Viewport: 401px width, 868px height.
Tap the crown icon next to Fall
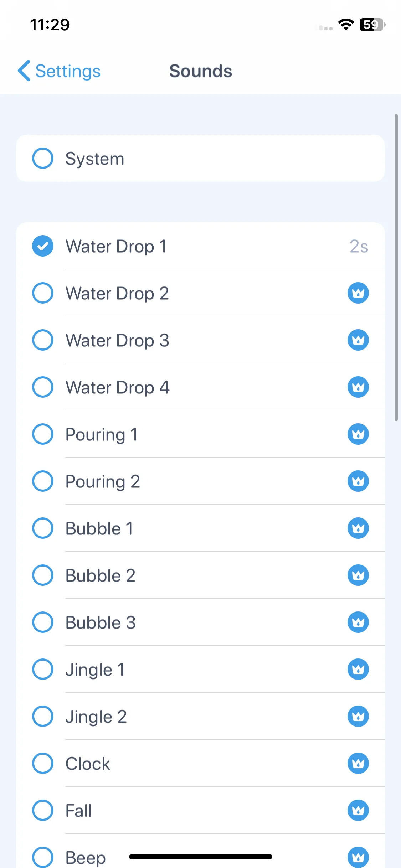pos(358,810)
